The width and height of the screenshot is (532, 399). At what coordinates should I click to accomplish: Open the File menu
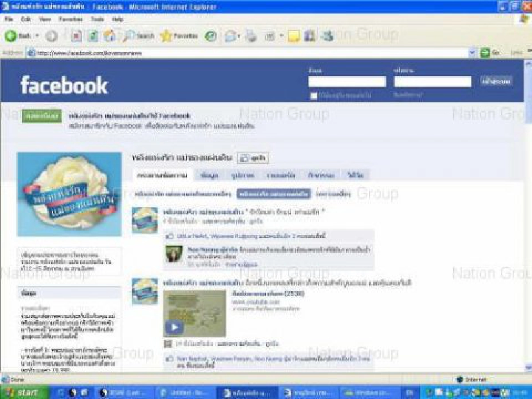(9, 20)
